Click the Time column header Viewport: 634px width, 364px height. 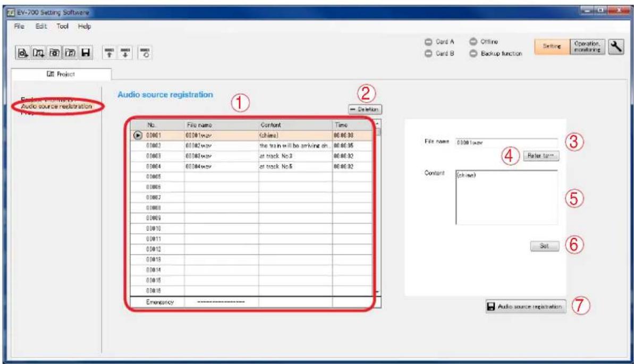tap(352, 125)
